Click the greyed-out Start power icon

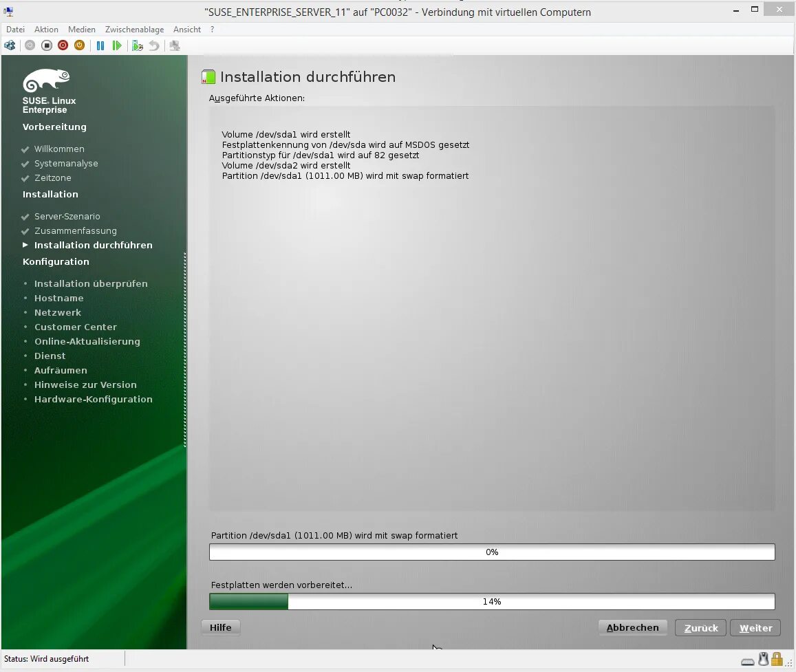(30, 45)
